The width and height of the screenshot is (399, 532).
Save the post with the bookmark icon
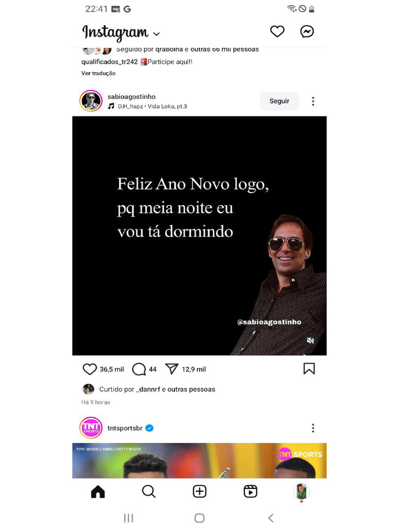pos(309,368)
